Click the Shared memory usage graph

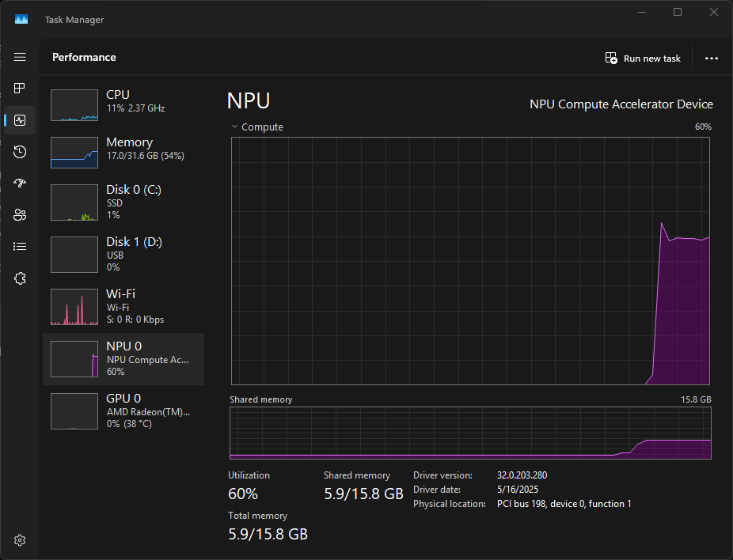(x=470, y=433)
